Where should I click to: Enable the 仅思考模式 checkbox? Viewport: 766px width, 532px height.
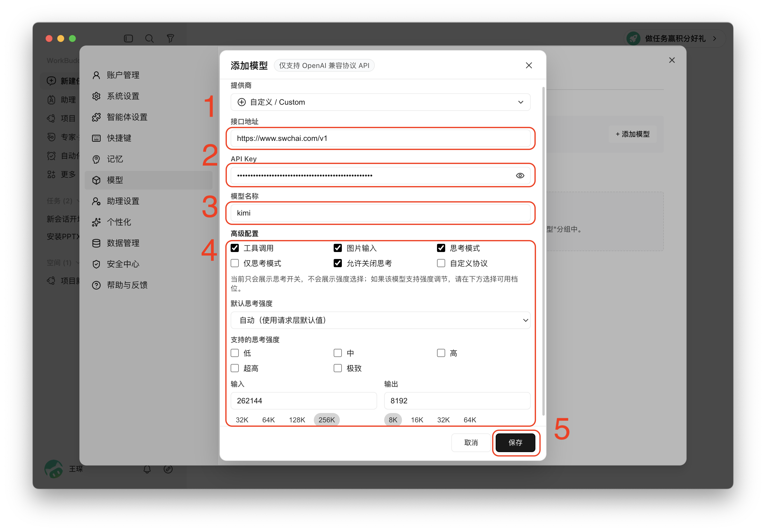(234, 263)
